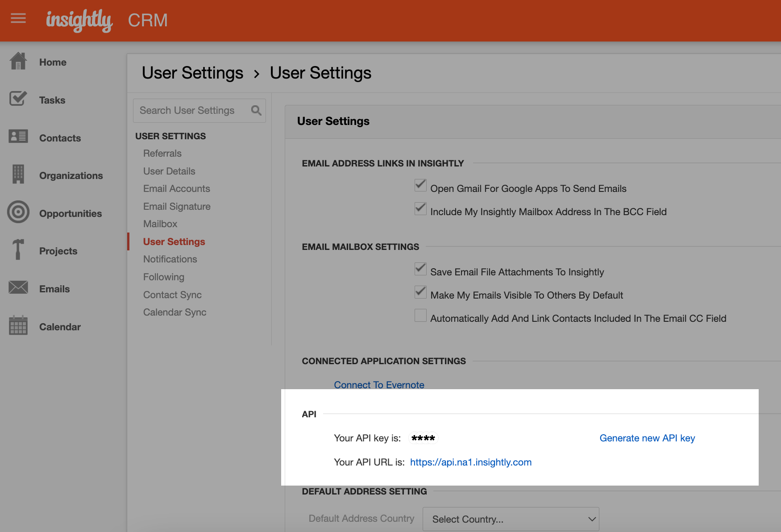Click the masked API key value

(423, 438)
